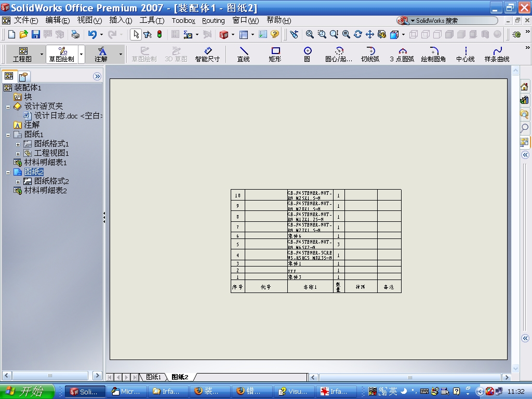Select 设计日志.doc in the tree
532x399 pixels.
pyautogui.click(x=68, y=116)
